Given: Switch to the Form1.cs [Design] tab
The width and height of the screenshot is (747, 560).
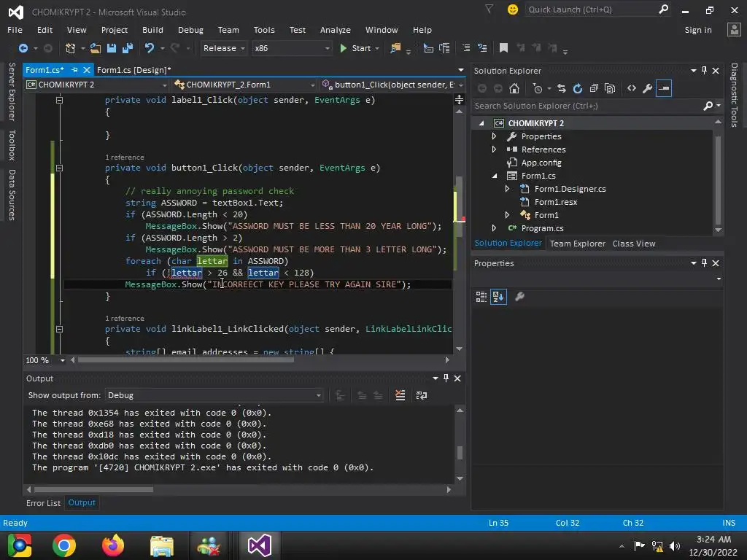Looking at the screenshot, I should pos(134,70).
